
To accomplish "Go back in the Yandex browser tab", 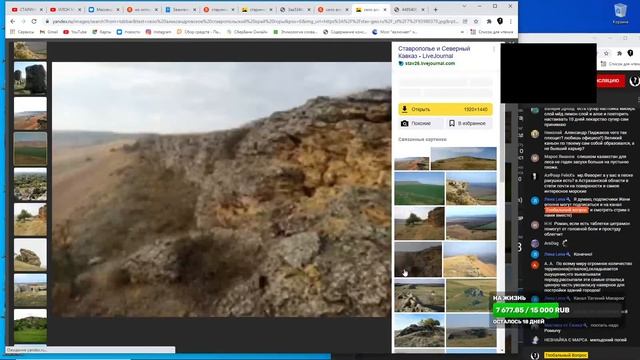I will pyautogui.click(x=13, y=21).
